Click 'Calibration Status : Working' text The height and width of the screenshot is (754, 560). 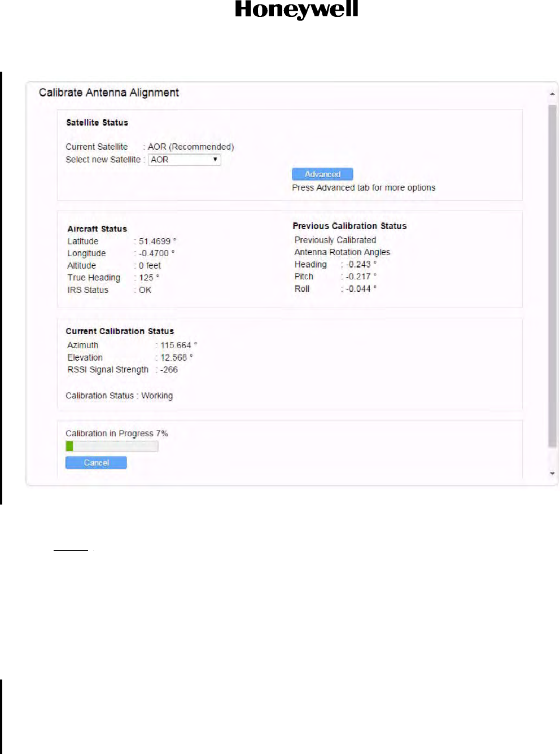tap(119, 396)
